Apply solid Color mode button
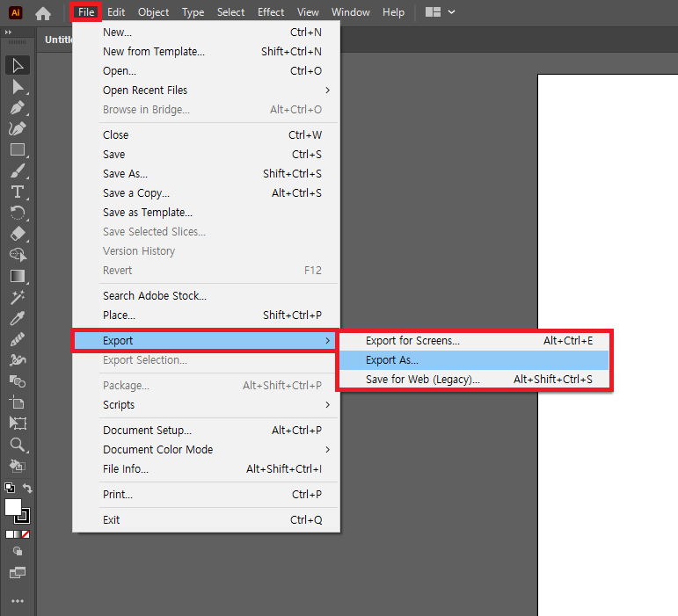Image resolution: width=678 pixels, height=616 pixels. coord(9,534)
